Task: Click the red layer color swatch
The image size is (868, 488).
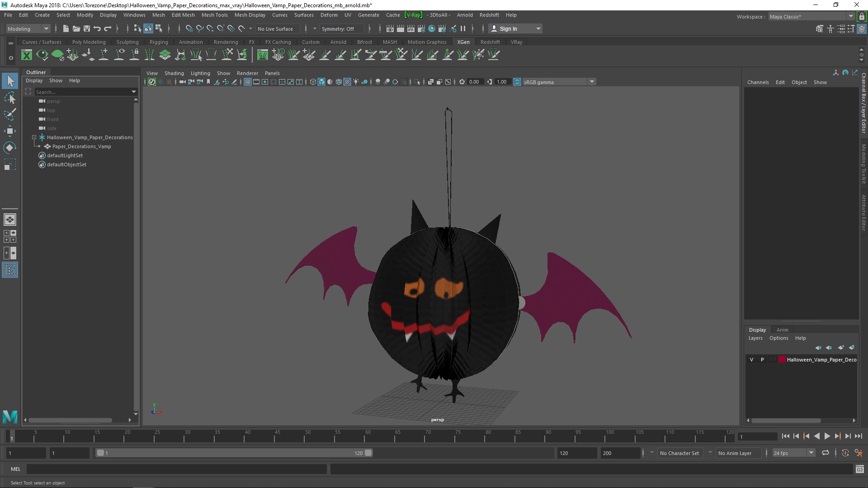Action: (782, 360)
